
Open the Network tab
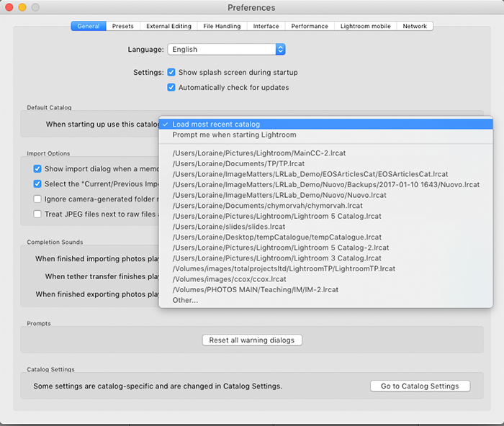pos(415,26)
